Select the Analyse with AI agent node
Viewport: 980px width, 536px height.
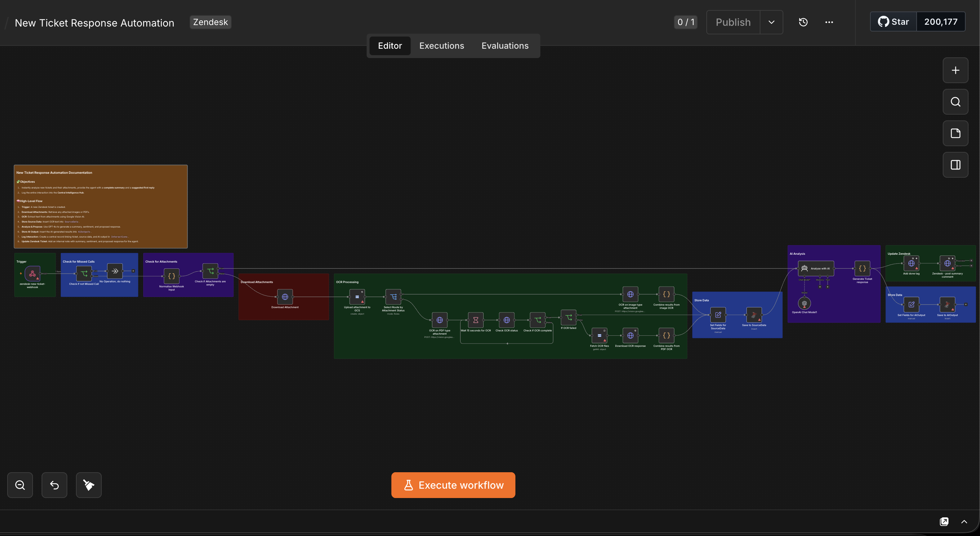[x=816, y=269]
